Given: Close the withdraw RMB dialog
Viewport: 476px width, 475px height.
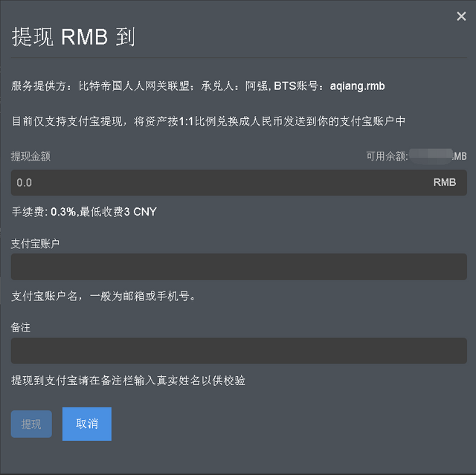Looking at the screenshot, I should [x=461, y=16].
